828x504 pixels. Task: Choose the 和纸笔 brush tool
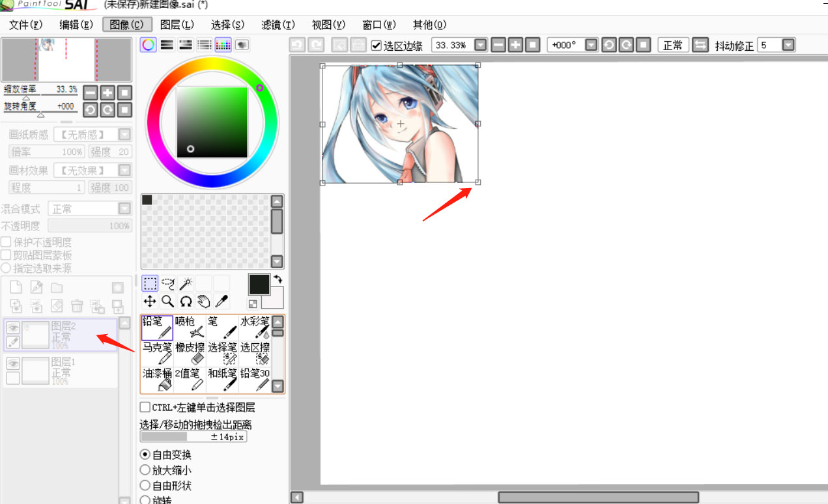coord(222,380)
